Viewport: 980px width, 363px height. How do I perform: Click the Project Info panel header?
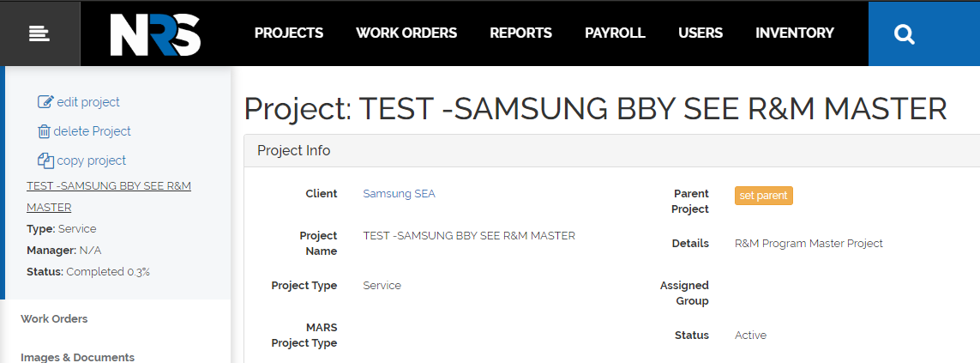(x=612, y=151)
